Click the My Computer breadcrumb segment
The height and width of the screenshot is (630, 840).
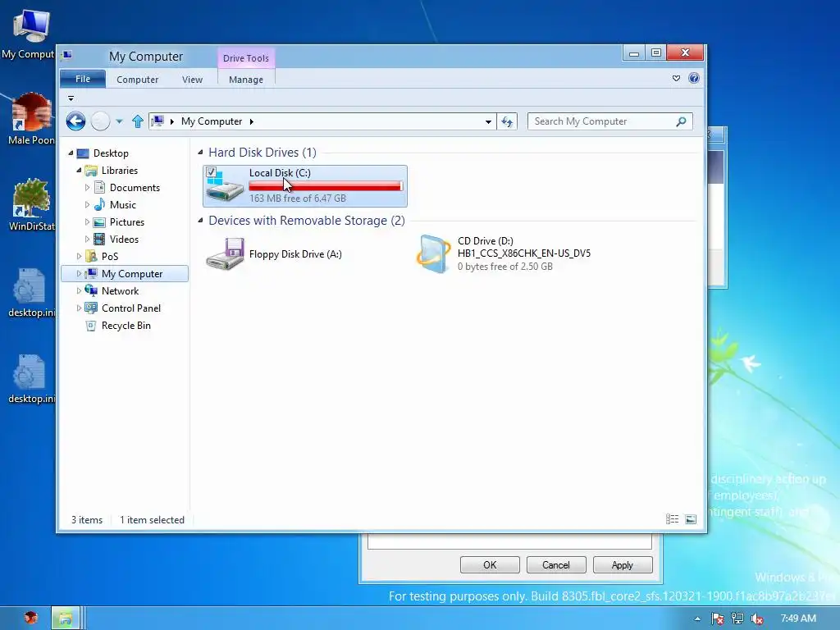click(x=212, y=121)
